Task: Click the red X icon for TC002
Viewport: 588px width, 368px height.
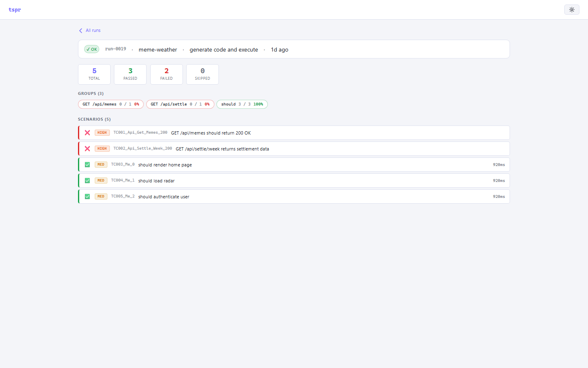Action: click(87, 149)
